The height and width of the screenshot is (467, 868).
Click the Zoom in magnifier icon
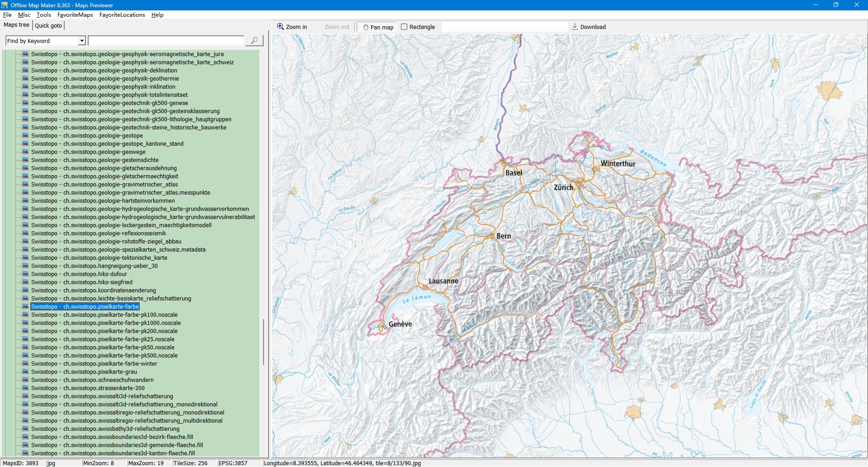tap(280, 27)
